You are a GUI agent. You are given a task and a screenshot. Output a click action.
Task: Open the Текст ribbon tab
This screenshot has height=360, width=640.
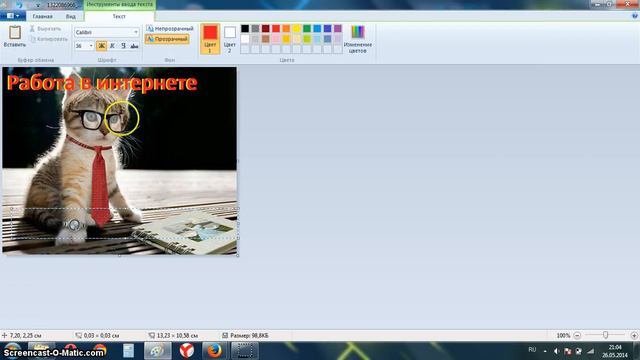pyautogui.click(x=119, y=16)
